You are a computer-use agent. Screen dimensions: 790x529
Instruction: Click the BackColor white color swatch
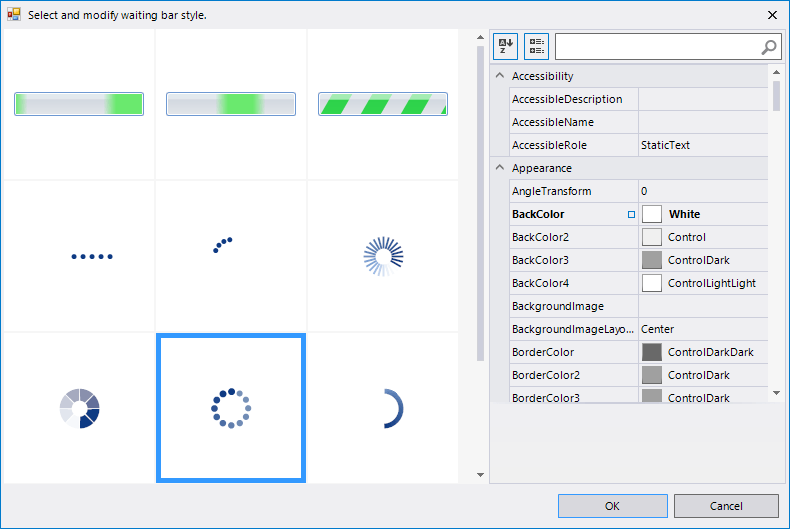coord(652,214)
